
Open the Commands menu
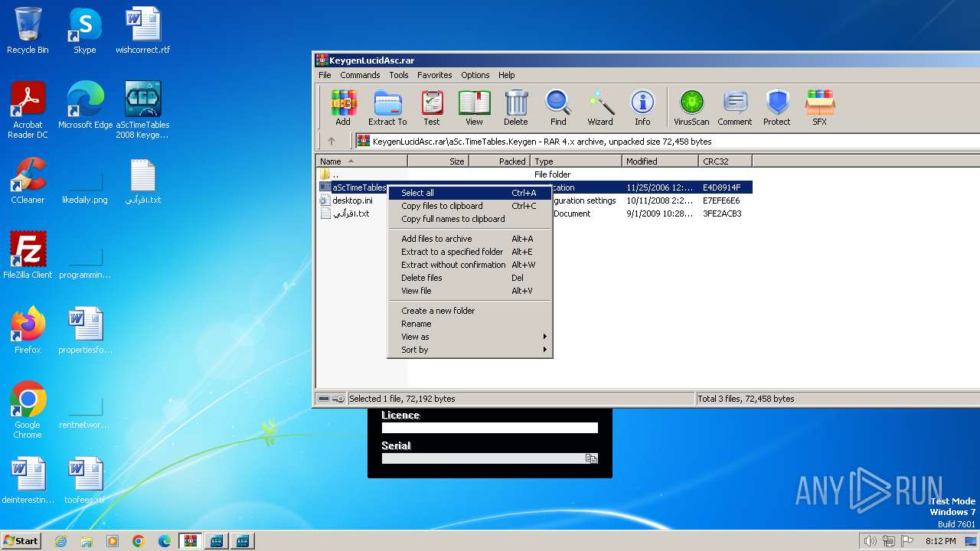click(360, 75)
